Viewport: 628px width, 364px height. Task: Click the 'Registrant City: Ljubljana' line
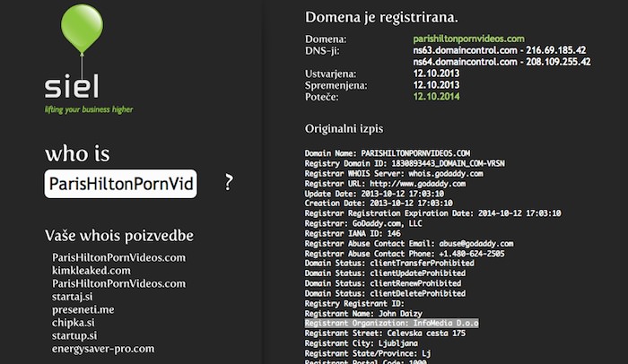pyautogui.click(x=362, y=343)
